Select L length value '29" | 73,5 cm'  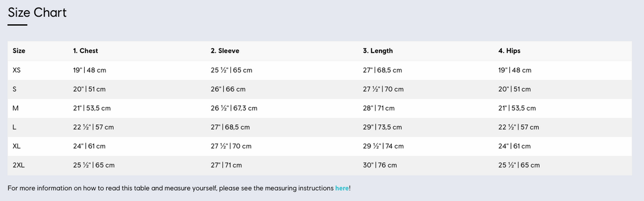pos(383,127)
